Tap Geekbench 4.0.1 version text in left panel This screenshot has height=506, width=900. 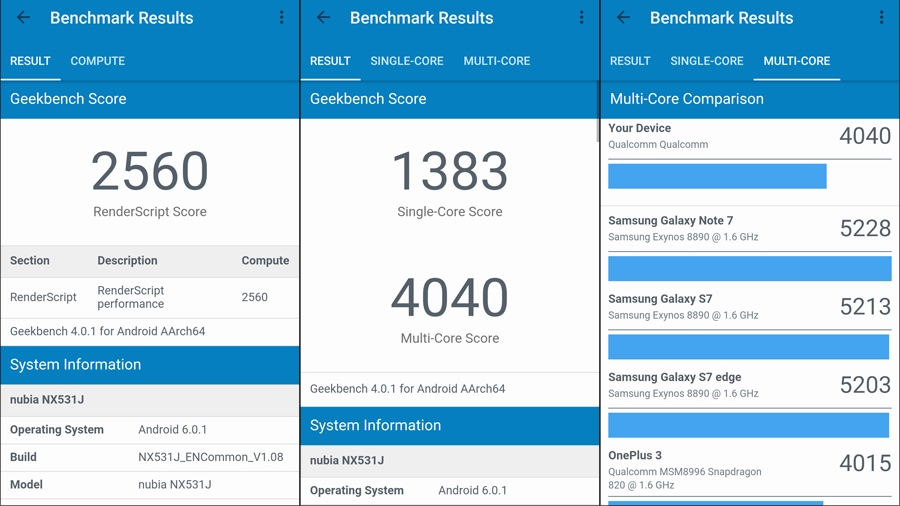coord(107,331)
